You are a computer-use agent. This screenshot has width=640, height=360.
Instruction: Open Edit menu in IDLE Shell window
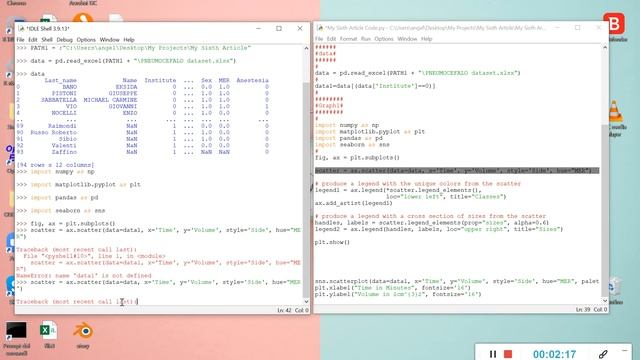33,40
